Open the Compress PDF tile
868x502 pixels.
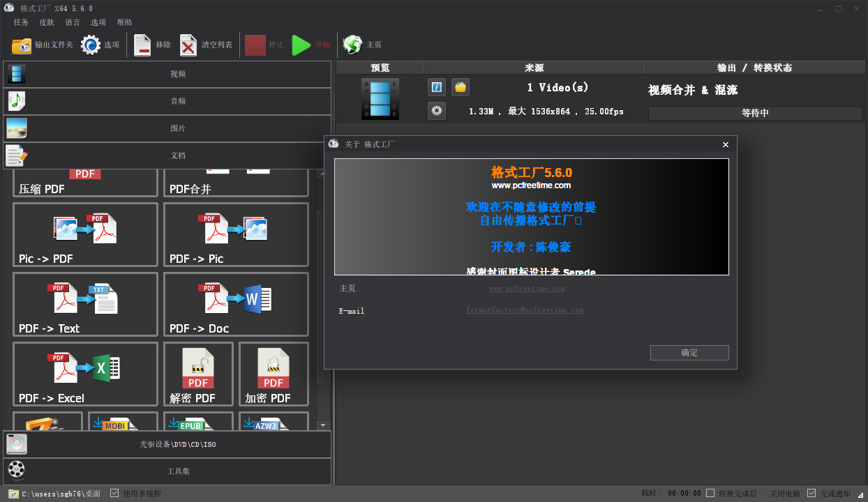pyautogui.click(x=85, y=183)
